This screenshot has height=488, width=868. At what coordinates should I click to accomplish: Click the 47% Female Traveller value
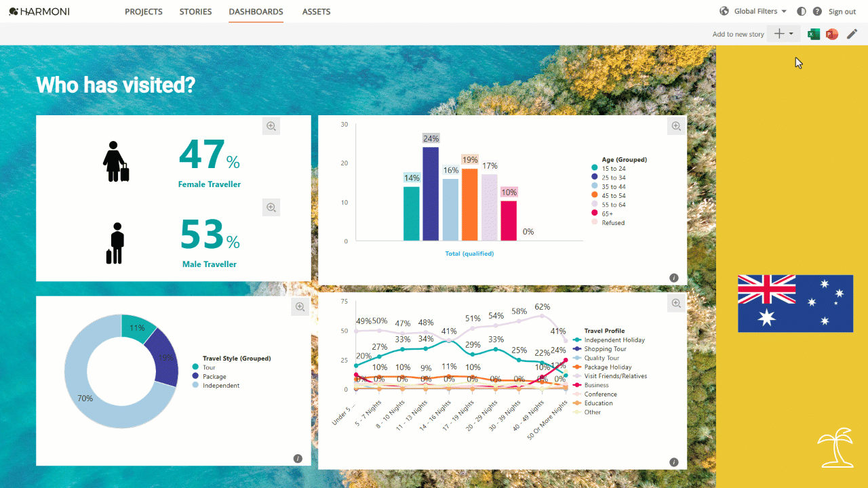point(210,156)
